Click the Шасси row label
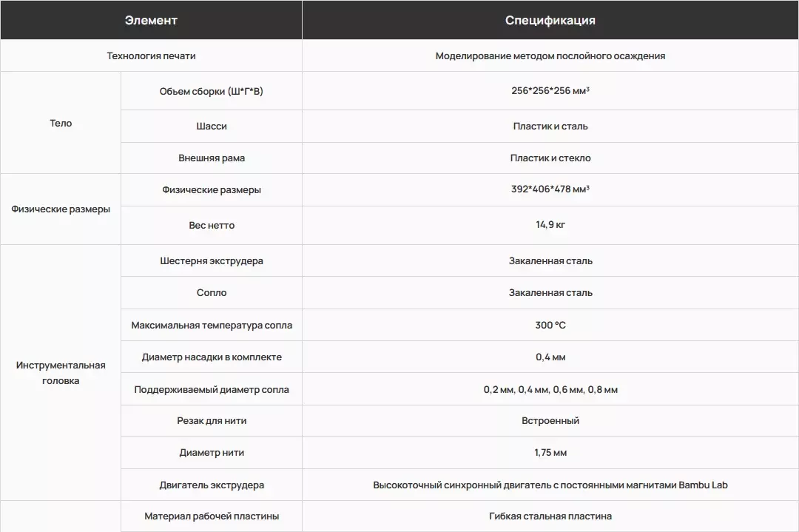This screenshot has height=532, width=799. [212, 126]
